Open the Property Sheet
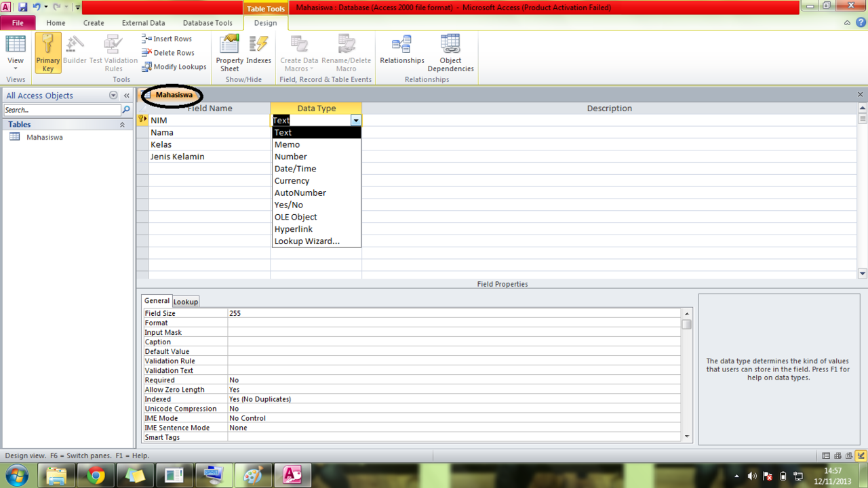The width and height of the screenshot is (868, 488). pos(229,53)
